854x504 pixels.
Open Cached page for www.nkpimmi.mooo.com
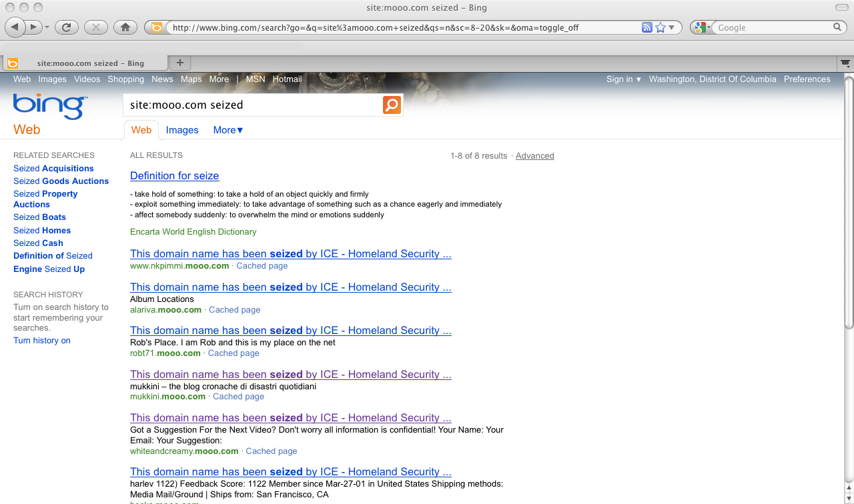pyautogui.click(x=262, y=266)
